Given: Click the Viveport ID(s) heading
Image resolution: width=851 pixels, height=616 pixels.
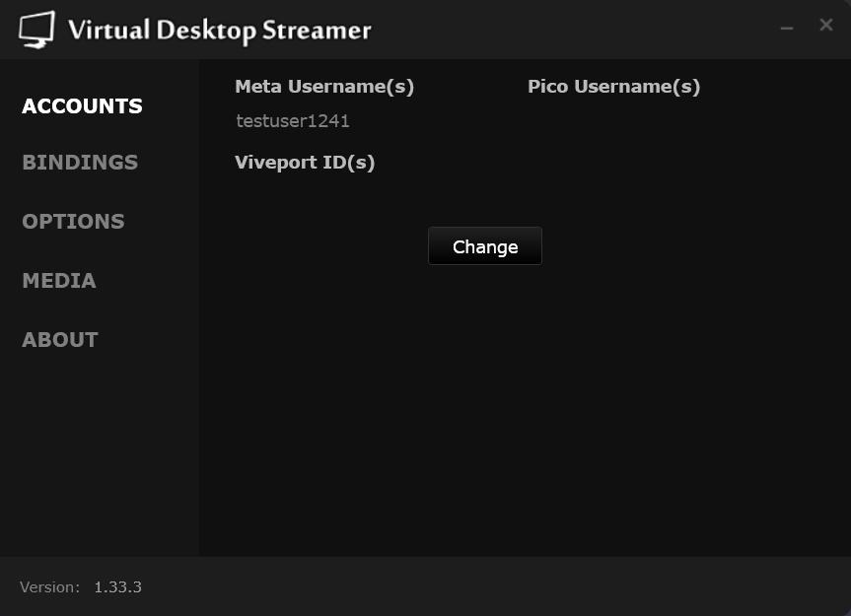Looking at the screenshot, I should [305, 163].
